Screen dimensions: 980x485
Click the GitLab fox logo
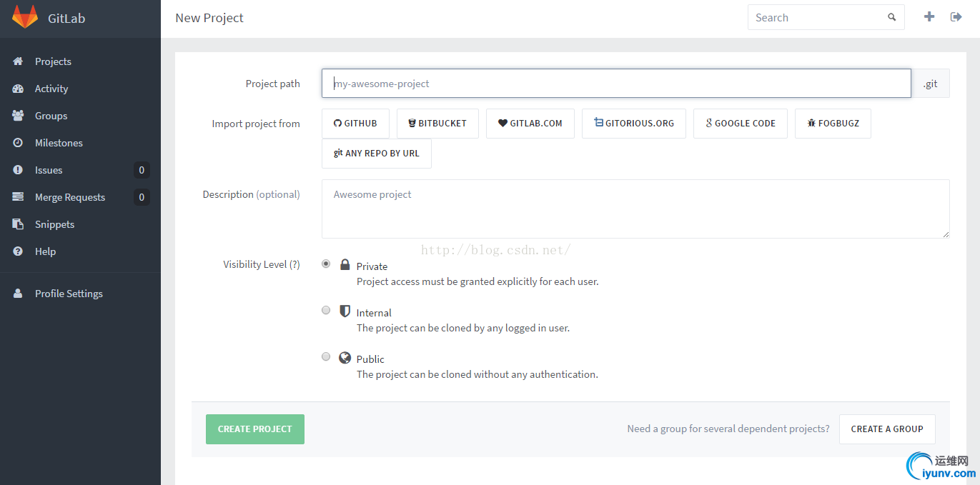point(25,18)
